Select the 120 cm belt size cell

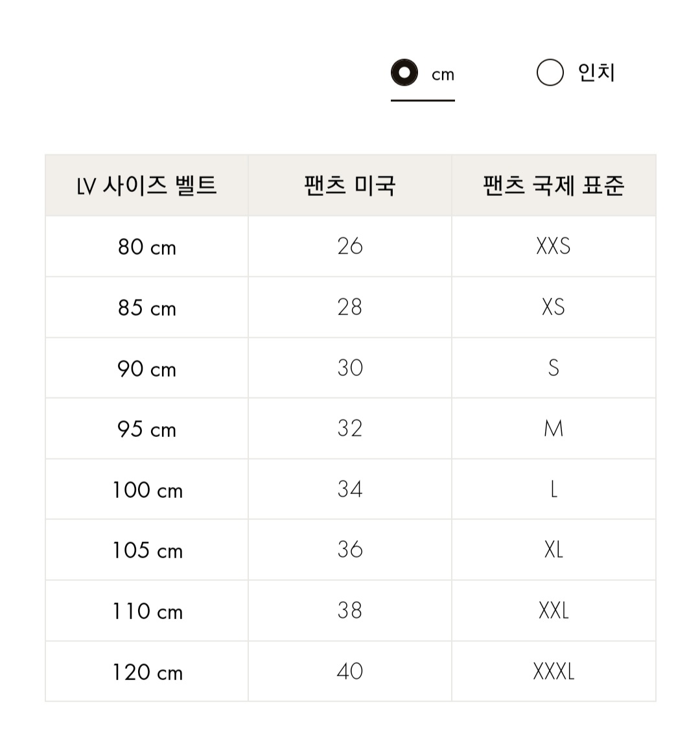tap(147, 672)
